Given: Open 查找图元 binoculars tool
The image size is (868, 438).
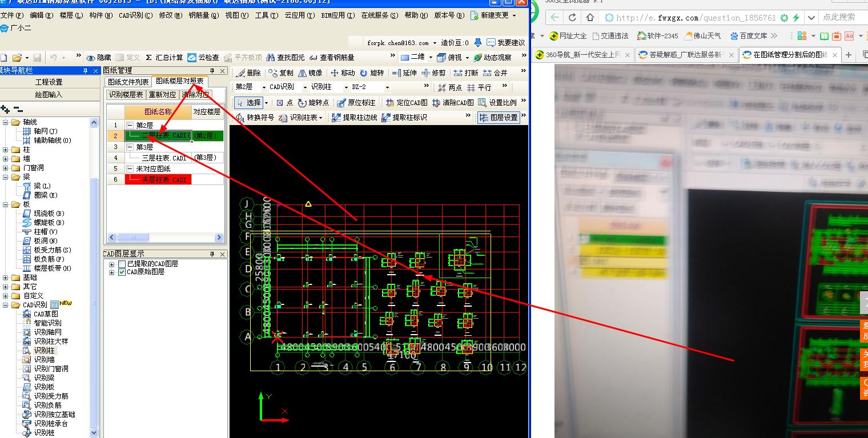Looking at the screenshot, I should (286, 58).
